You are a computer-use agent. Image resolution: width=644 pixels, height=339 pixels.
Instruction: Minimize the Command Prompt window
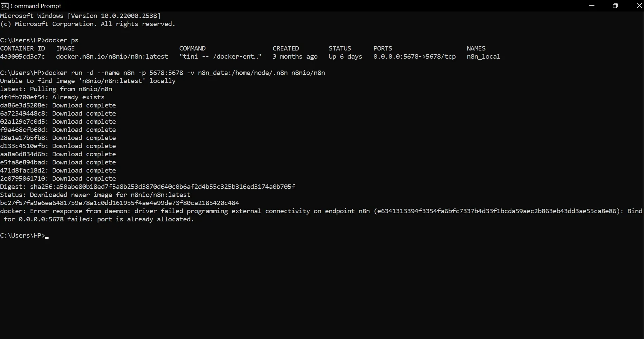point(592,6)
